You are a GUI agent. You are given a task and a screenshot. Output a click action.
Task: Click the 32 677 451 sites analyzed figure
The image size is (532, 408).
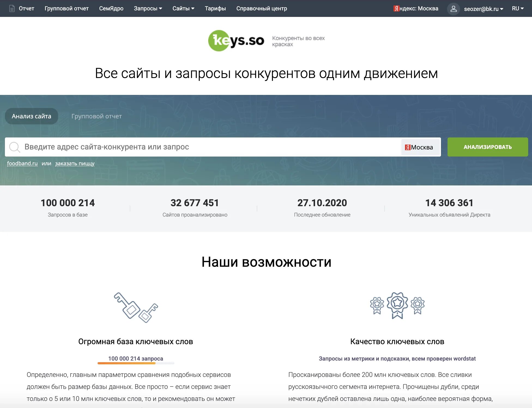coord(195,203)
